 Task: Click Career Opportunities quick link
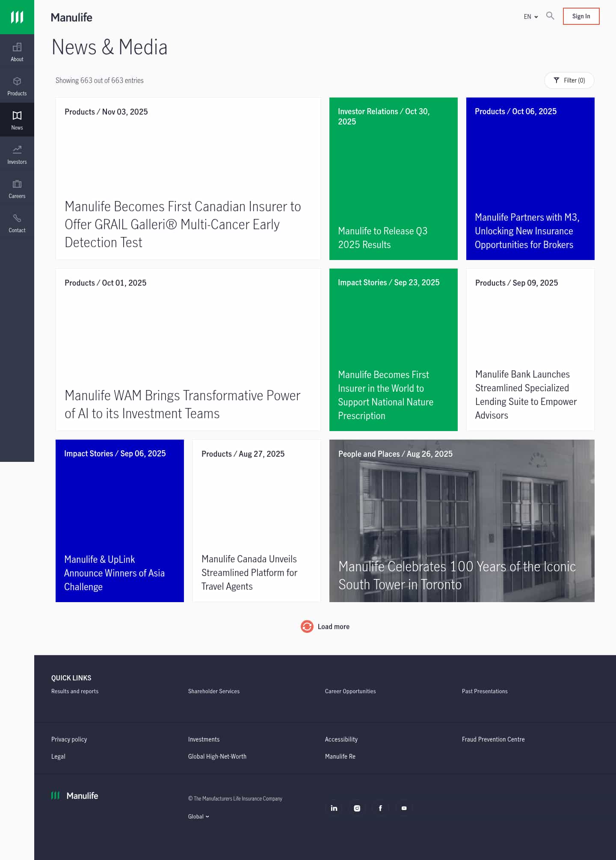350,691
